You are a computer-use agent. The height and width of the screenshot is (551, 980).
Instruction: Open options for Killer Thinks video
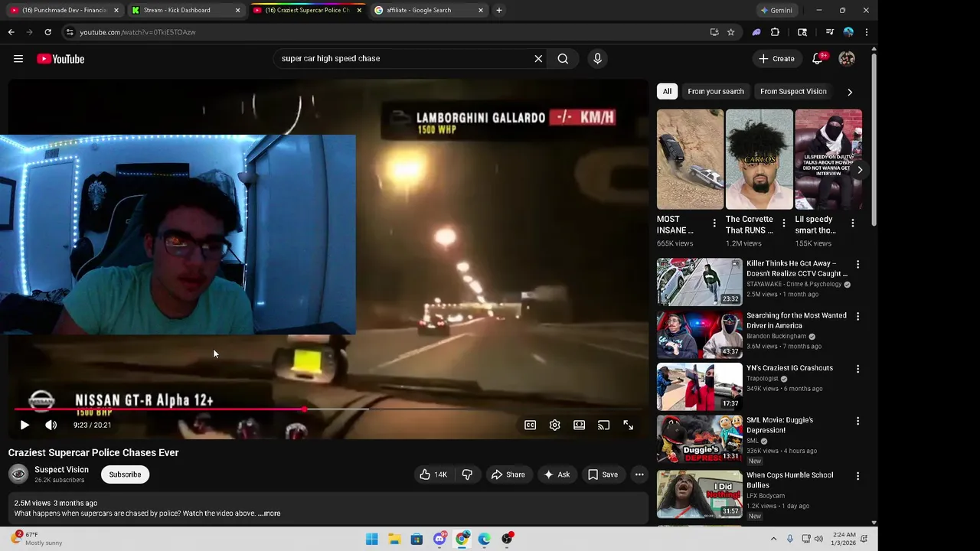point(857,264)
